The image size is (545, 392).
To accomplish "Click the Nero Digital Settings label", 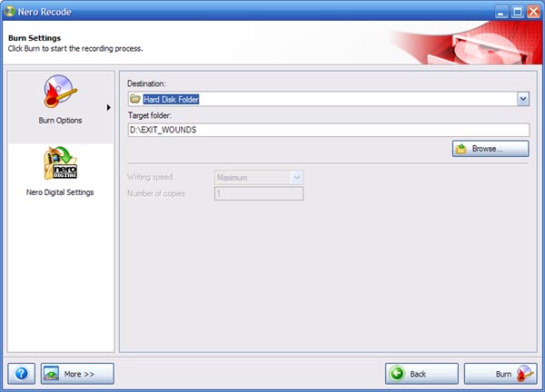I will pos(60,192).
